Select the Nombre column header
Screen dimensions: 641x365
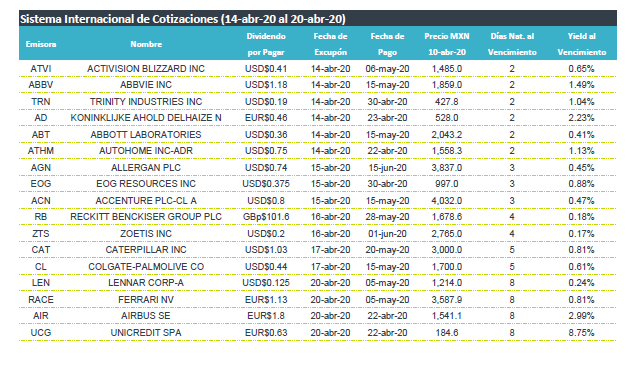pos(146,44)
